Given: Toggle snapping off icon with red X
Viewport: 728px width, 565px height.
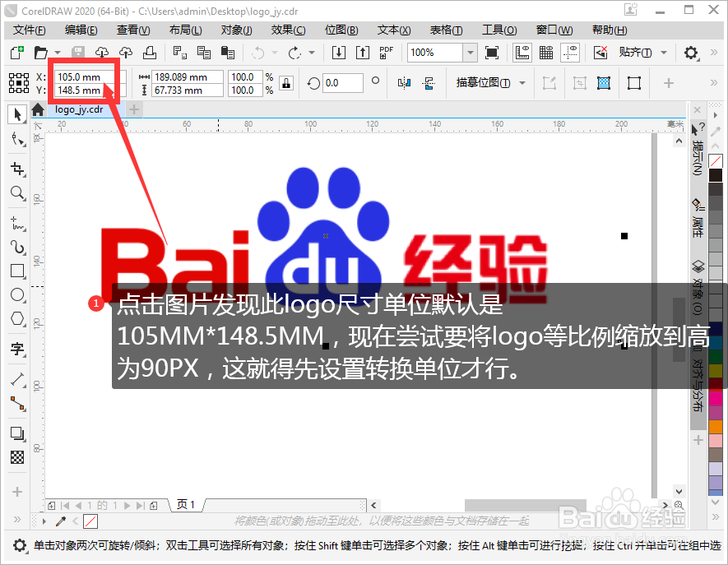Looking at the screenshot, I should [x=600, y=53].
